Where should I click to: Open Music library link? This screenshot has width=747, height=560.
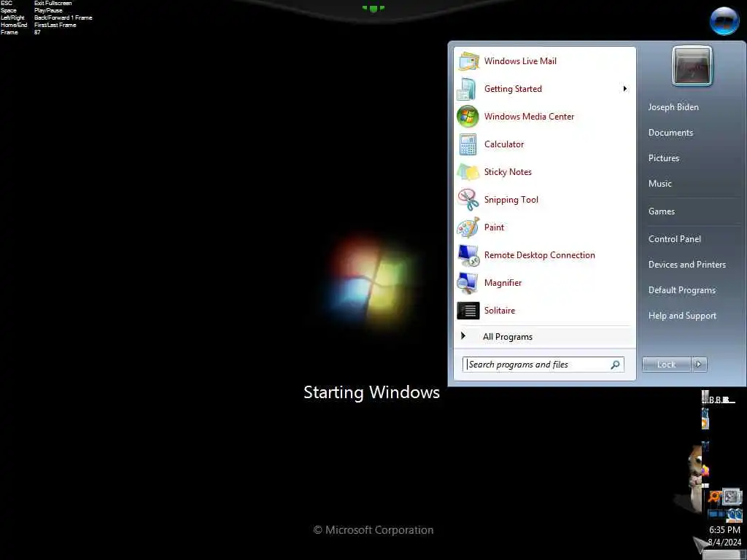tap(659, 184)
